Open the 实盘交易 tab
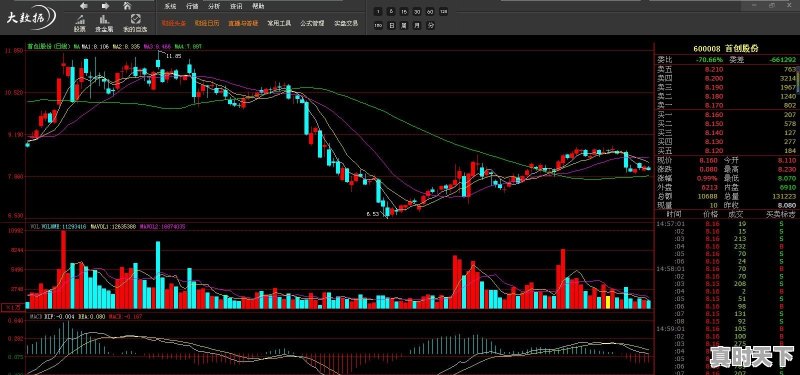The image size is (800, 375). coord(346,23)
